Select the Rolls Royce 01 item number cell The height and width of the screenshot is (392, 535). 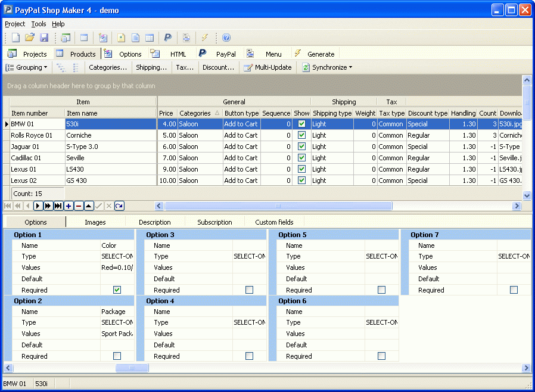(x=37, y=135)
